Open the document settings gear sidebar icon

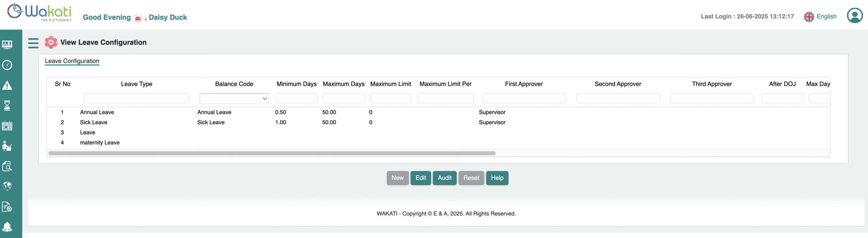(7, 206)
